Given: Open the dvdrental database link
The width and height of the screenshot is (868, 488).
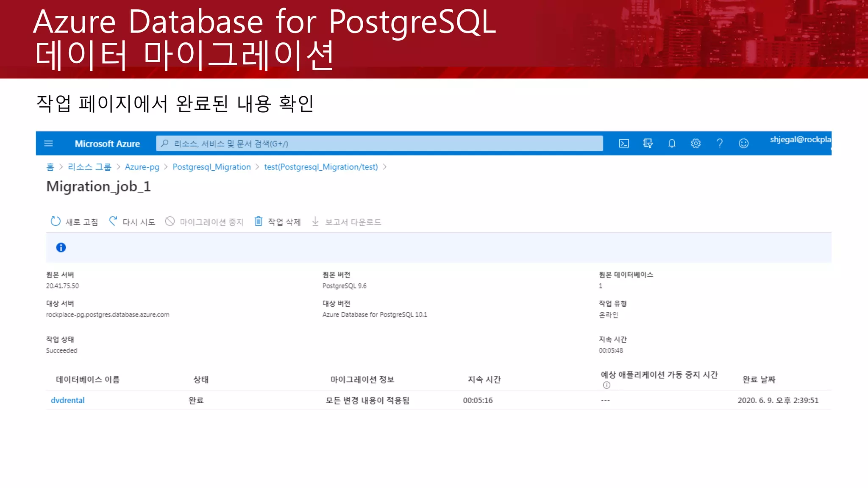Looking at the screenshot, I should click(68, 400).
